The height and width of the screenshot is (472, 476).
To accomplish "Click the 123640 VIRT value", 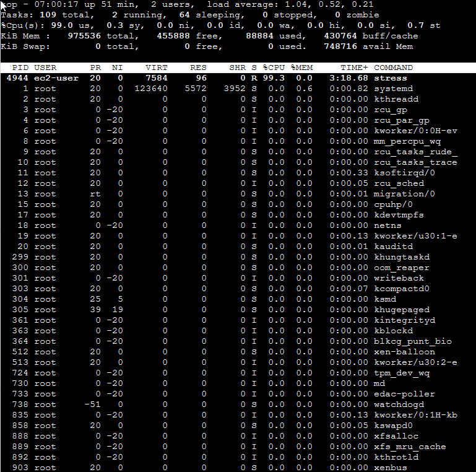I will tap(151, 89).
